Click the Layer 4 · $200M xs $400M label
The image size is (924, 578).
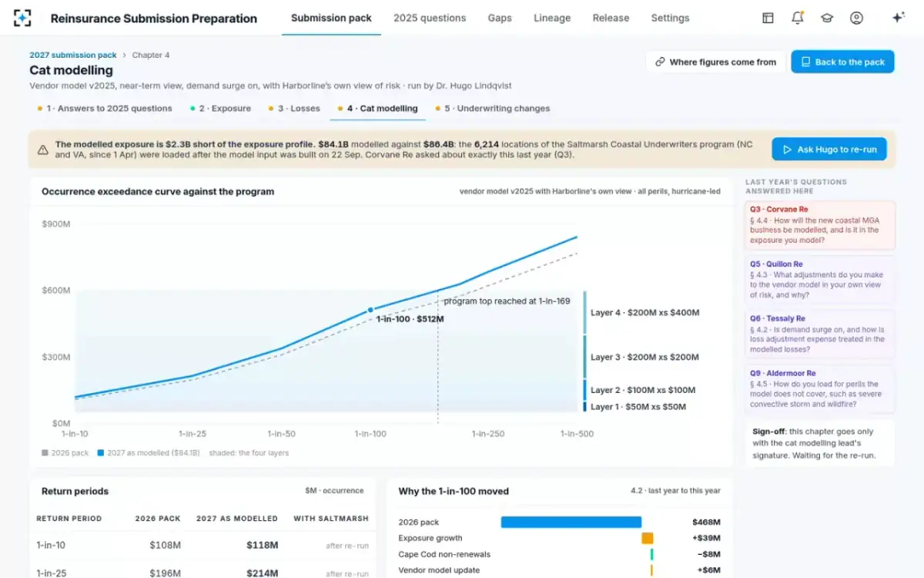644,313
